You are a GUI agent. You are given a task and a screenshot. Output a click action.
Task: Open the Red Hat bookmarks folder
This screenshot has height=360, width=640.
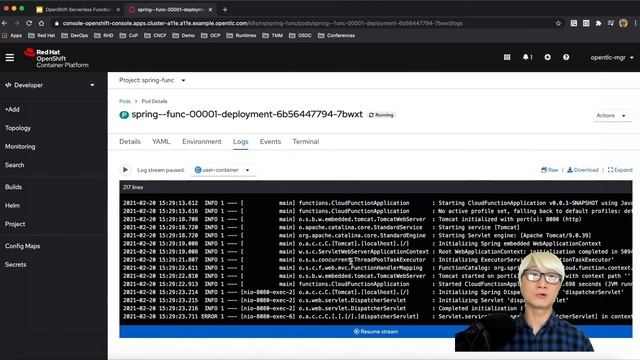tap(42, 36)
